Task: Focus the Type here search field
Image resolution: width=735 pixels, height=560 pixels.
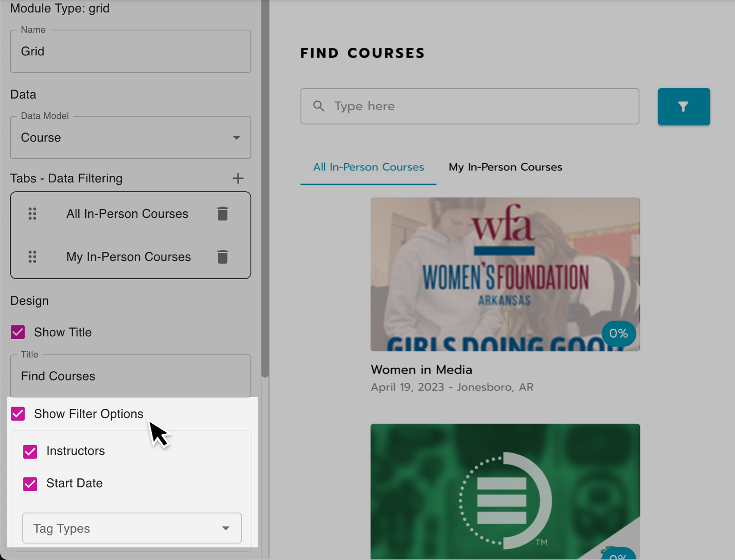Action: pyautogui.click(x=470, y=106)
